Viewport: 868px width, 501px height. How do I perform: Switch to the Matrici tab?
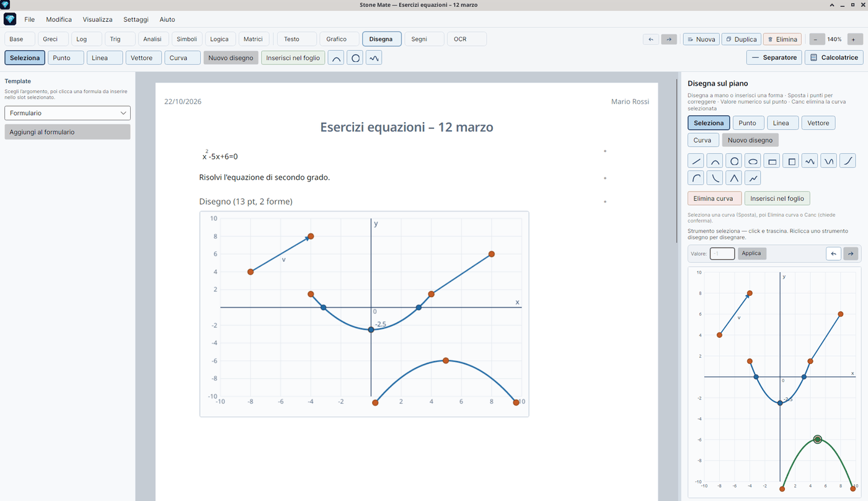[x=253, y=39]
